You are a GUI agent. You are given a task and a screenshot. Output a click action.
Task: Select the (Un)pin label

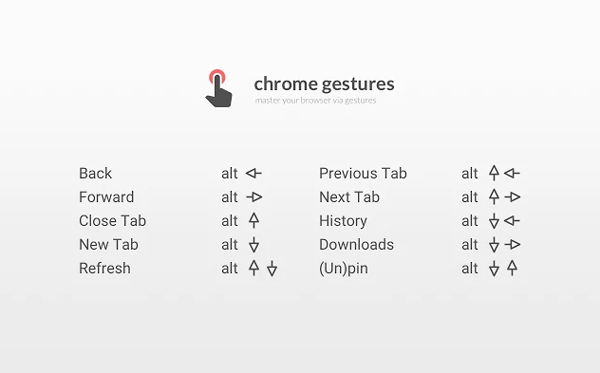344,269
